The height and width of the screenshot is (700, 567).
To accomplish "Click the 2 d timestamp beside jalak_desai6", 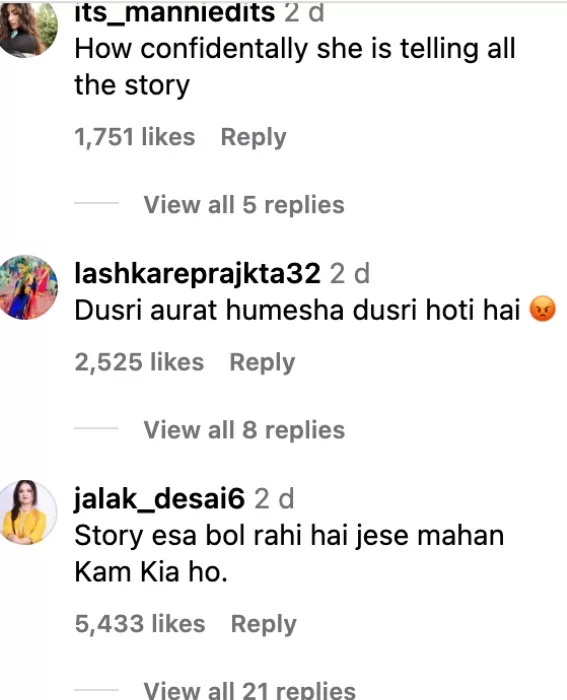I will 274,499.
